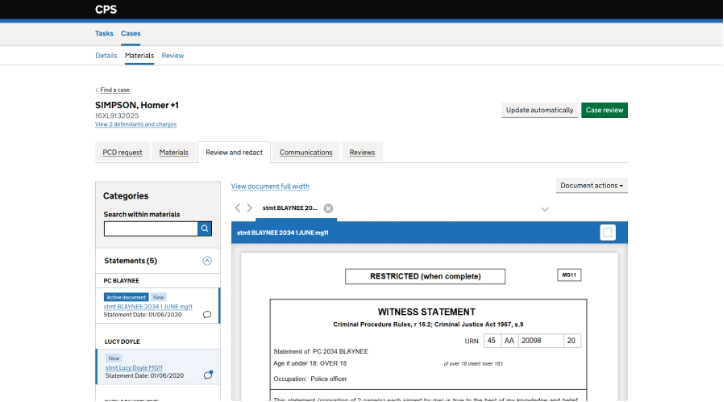This screenshot has height=402, width=724.
Task: Click the PC BLAYNEE group heading
Action: (121, 281)
